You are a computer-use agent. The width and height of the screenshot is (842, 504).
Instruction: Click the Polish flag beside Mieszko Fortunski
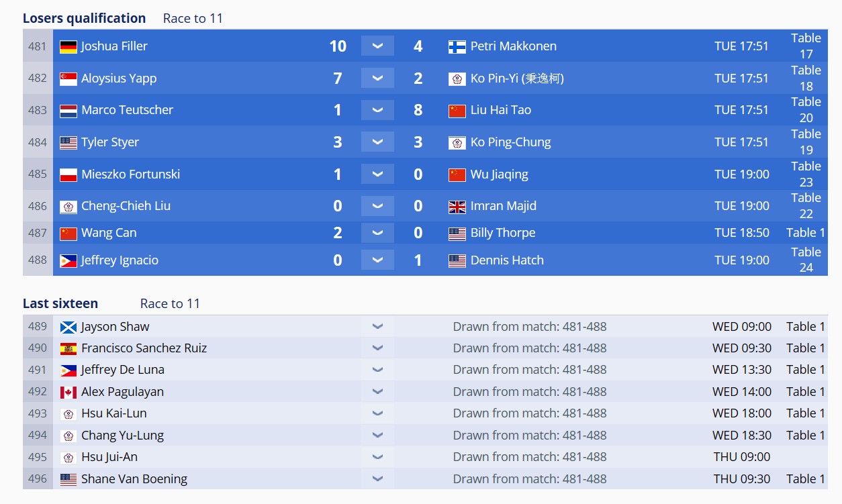pos(68,175)
